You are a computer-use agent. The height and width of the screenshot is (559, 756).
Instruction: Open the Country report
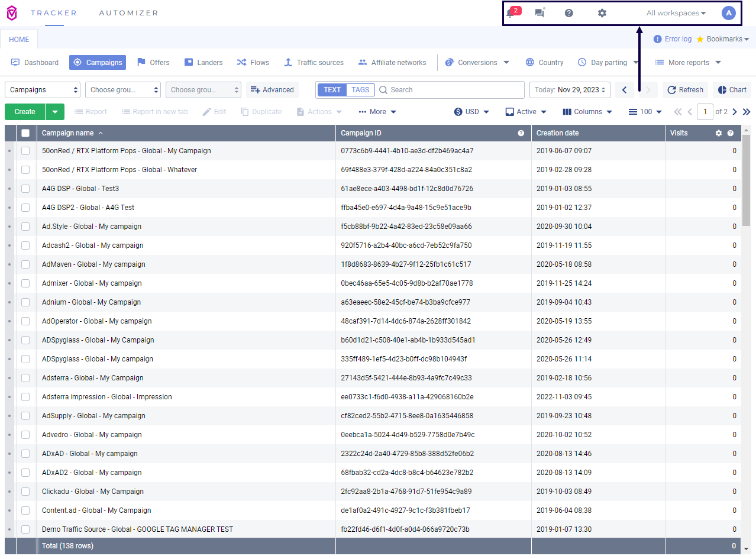coord(544,63)
